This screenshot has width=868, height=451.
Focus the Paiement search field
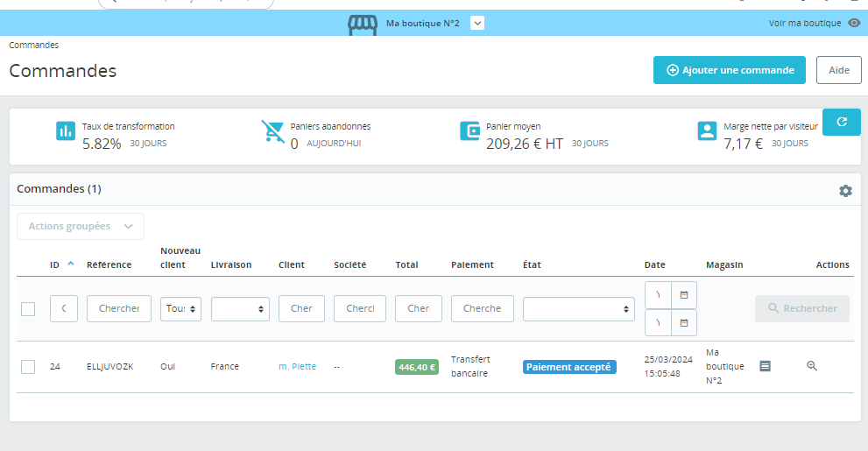(482, 309)
